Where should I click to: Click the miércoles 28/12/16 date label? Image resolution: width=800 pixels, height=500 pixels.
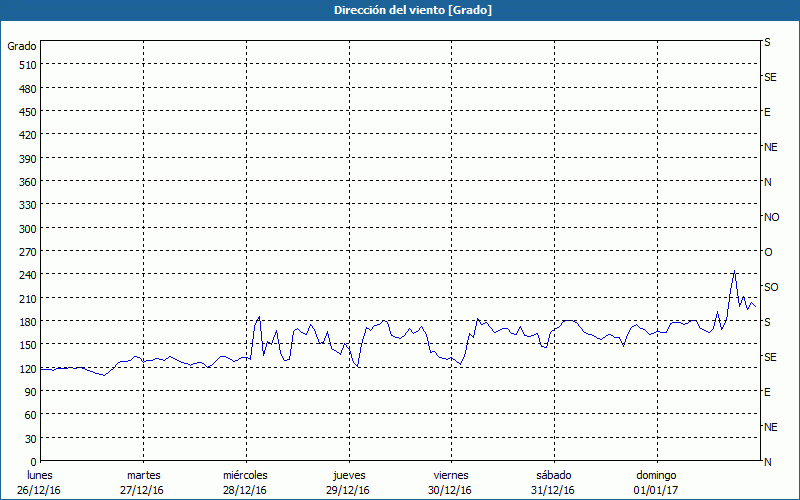click(245, 482)
